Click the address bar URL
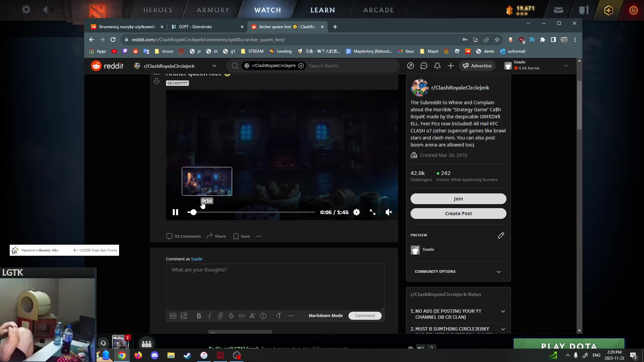 (x=208, y=40)
